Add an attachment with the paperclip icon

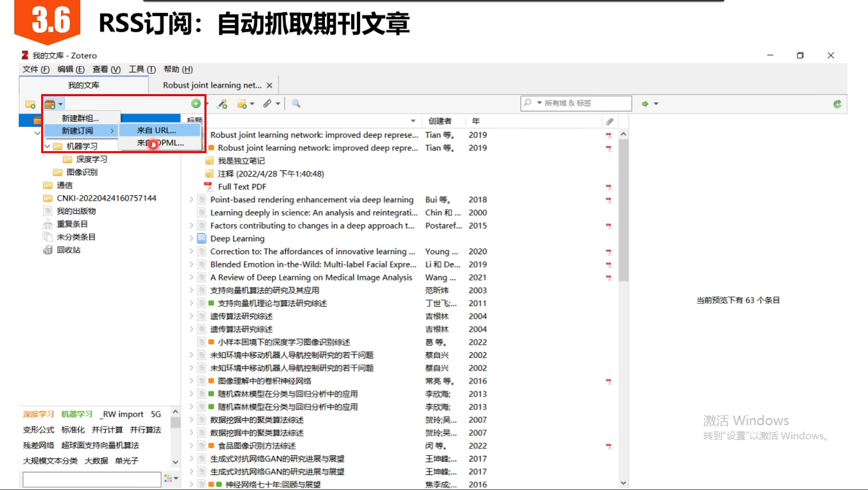click(x=267, y=104)
